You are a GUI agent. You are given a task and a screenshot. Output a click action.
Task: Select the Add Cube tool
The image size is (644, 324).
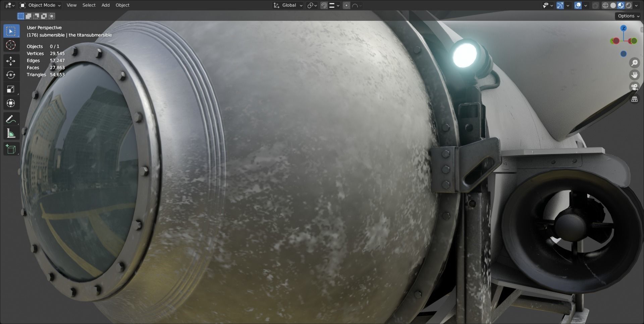coord(11,149)
